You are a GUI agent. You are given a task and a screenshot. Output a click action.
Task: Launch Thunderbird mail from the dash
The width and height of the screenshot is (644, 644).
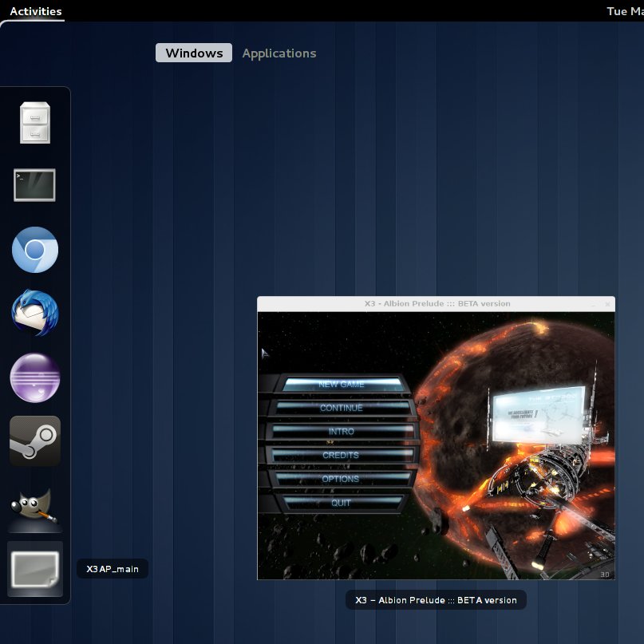coord(35,313)
